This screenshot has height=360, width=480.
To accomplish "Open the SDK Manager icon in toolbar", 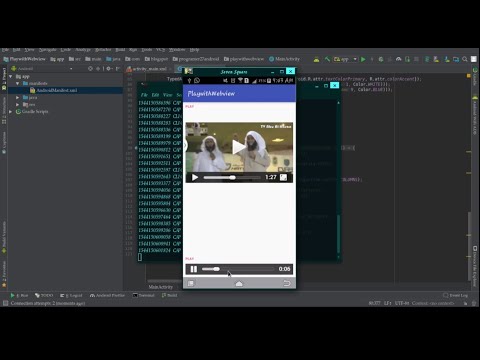I will click(447, 59).
